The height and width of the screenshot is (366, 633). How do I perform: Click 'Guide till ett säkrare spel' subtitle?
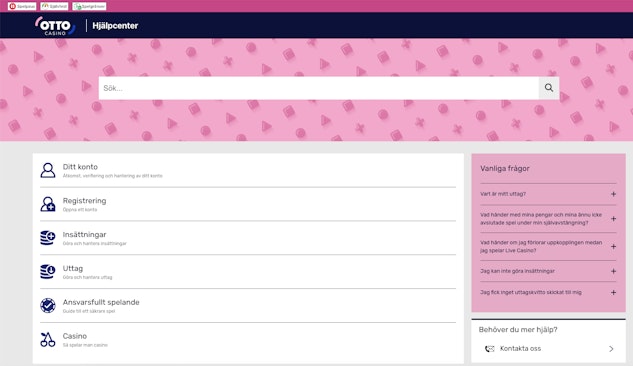coord(89,312)
